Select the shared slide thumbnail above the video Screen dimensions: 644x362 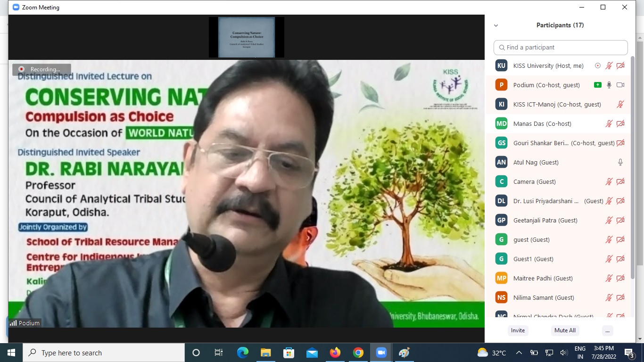[247, 37]
